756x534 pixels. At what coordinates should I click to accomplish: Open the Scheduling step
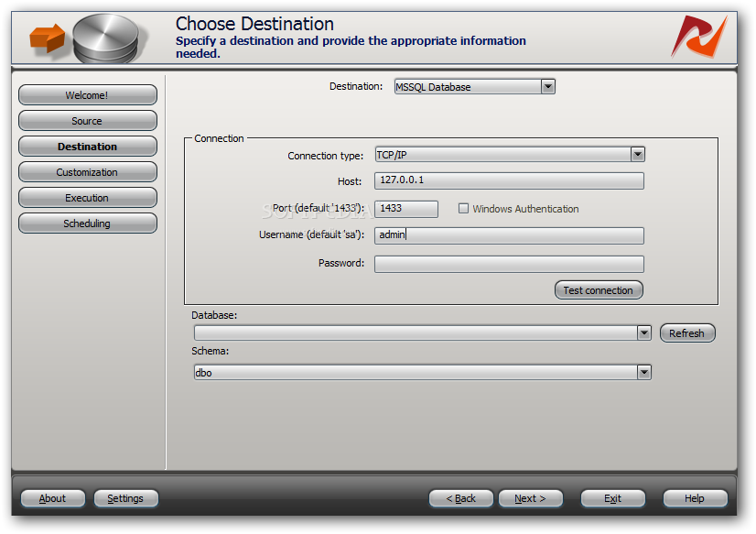(x=88, y=223)
